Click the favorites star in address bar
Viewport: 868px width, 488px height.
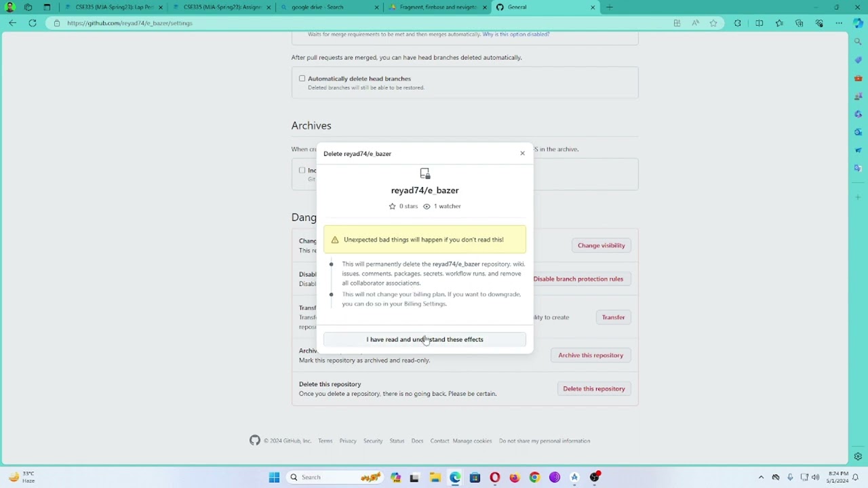pos(713,23)
